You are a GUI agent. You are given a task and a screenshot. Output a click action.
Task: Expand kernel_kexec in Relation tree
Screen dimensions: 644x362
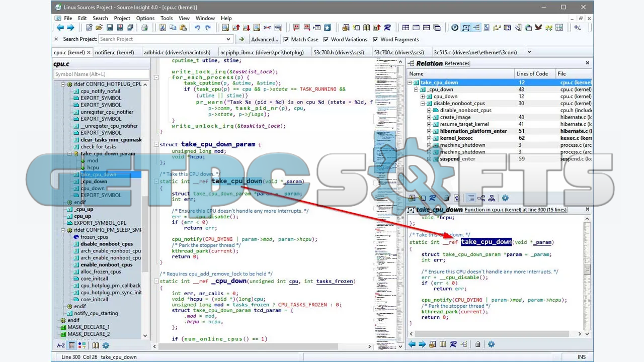click(x=429, y=138)
